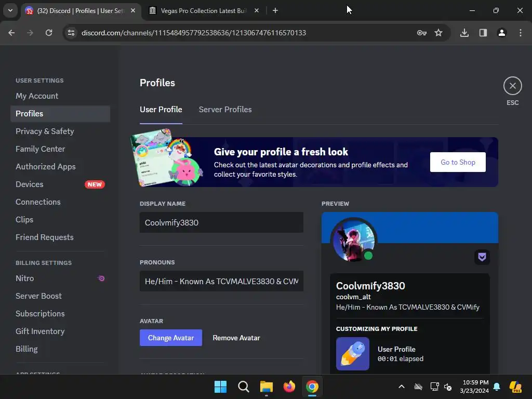Image resolution: width=532 pixels, height=399 pixels.
Task: Open My Account settings
Action: pyautogui.click(x=60, y=96)
